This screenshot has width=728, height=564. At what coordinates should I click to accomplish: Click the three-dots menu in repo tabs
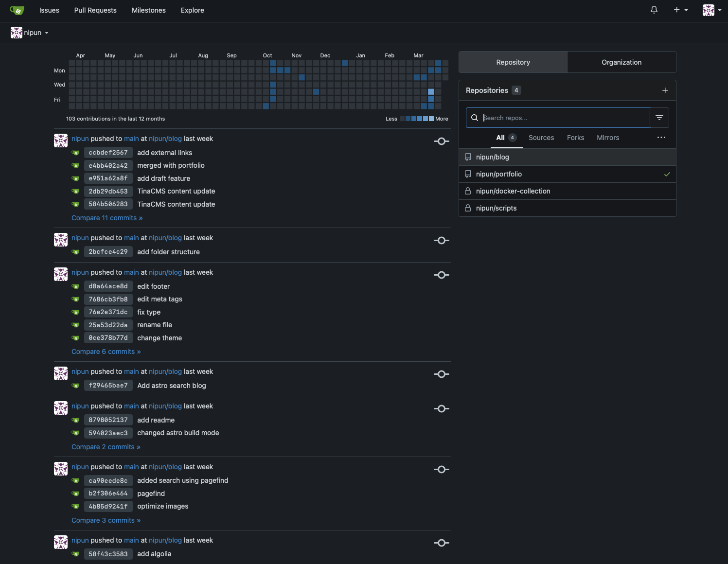tap(661, 138)
